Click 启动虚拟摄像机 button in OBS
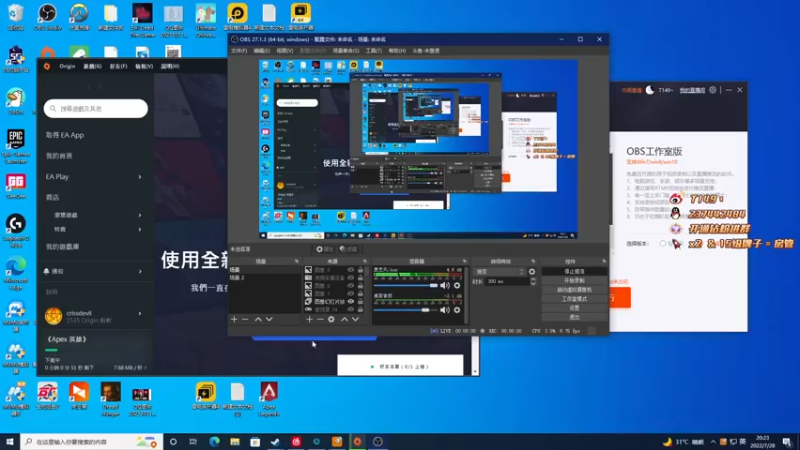Viewport: 800px width, 450px height. (574, 290)
